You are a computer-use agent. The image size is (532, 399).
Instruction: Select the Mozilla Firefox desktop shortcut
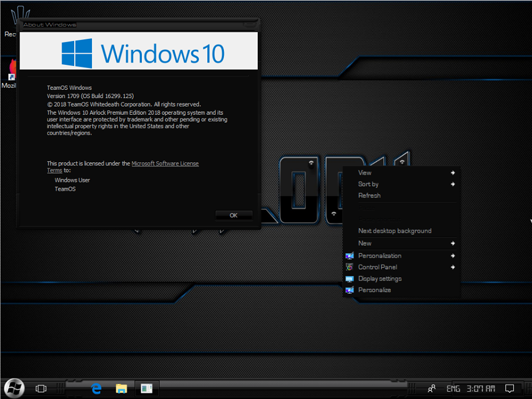click(x=9, y=74)
